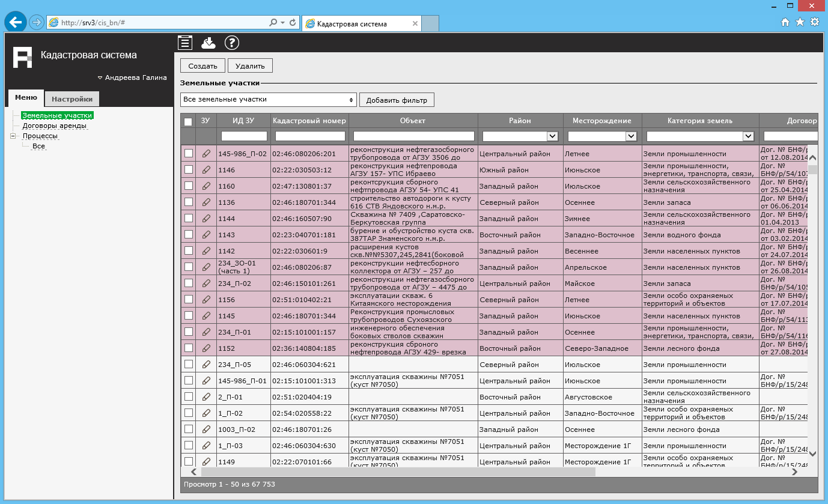
Task: Sort by the Объект column header
Action: tap(413, 121)
